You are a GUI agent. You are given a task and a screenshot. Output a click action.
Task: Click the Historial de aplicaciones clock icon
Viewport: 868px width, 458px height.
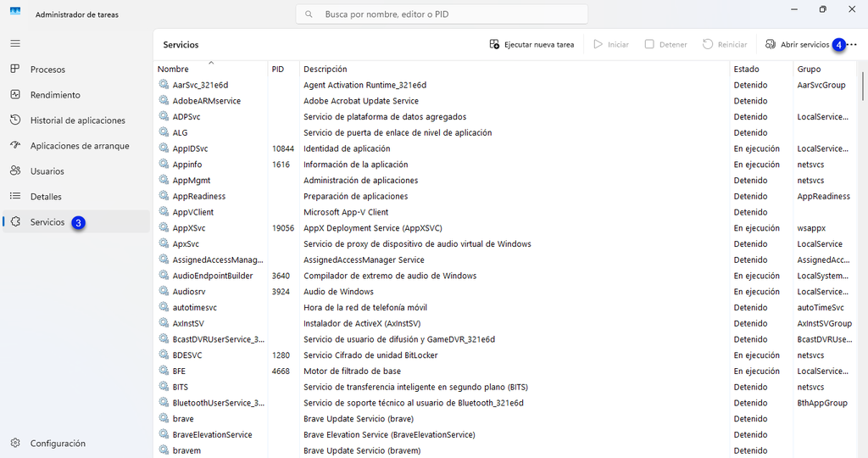coord(15,120)
